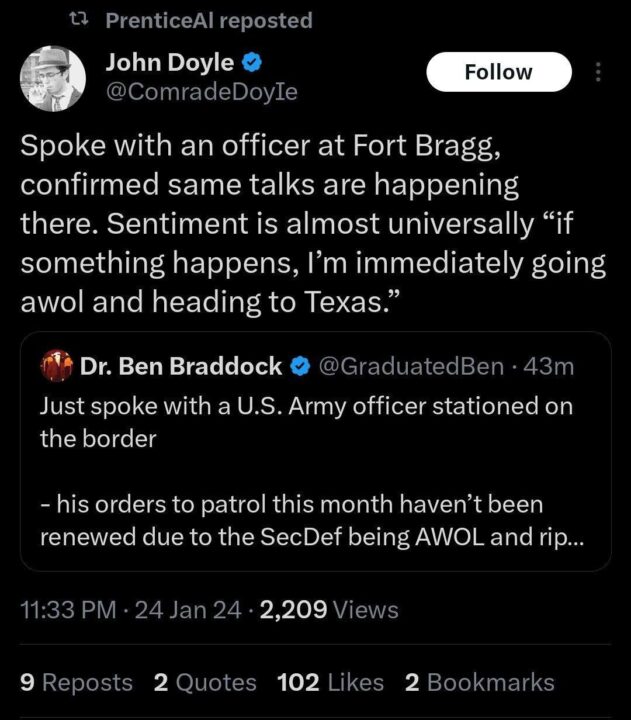
Task: Show the 102 Likes list
Action: [x=330, y=682]
